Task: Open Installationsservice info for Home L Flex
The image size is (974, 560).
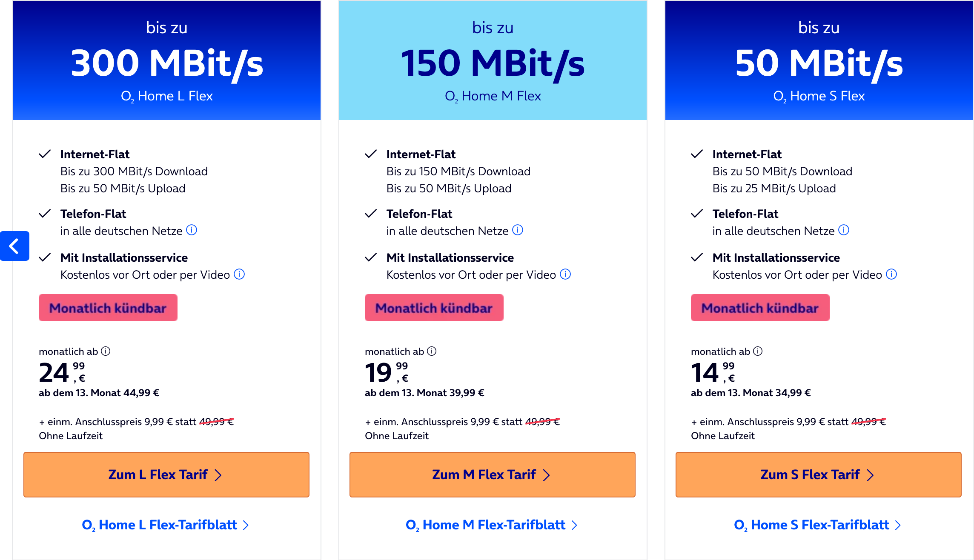Action: [x=239, y=274]
